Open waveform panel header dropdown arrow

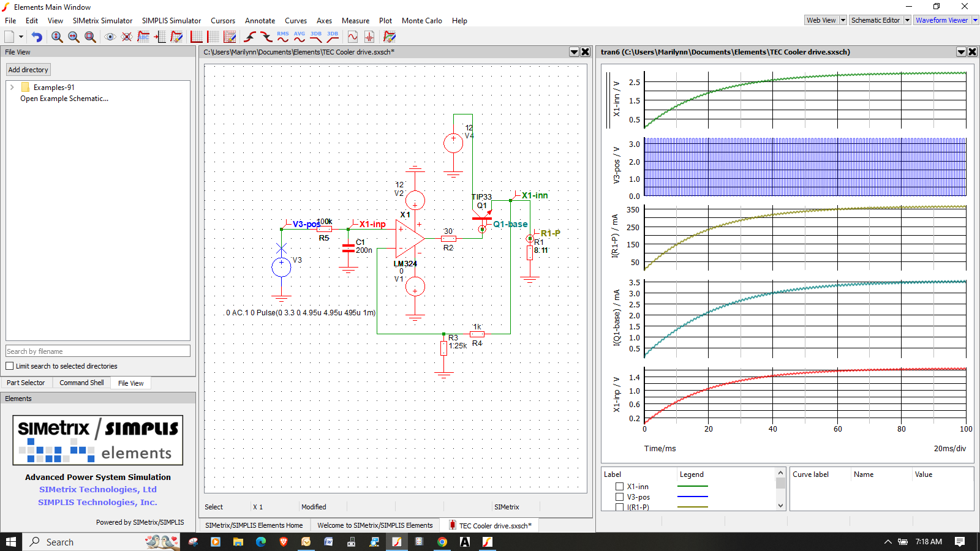(961, 52)
